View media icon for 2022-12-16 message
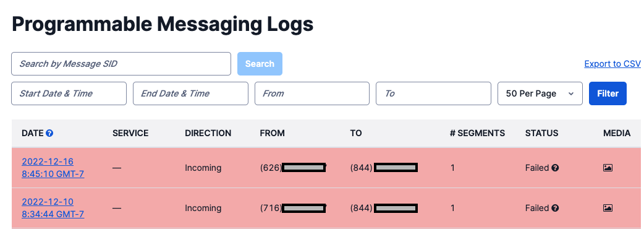 [608, 168]
